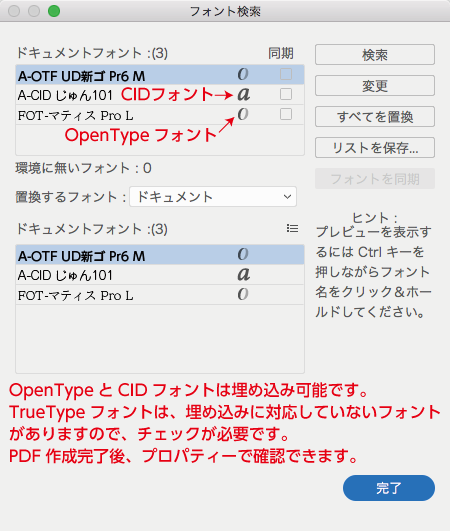Screen dimensions: 450x531
Task: Click the OpenType icon of A-OTF UD新ゴ Pr6 M in upper list
Action: (243, 74)
